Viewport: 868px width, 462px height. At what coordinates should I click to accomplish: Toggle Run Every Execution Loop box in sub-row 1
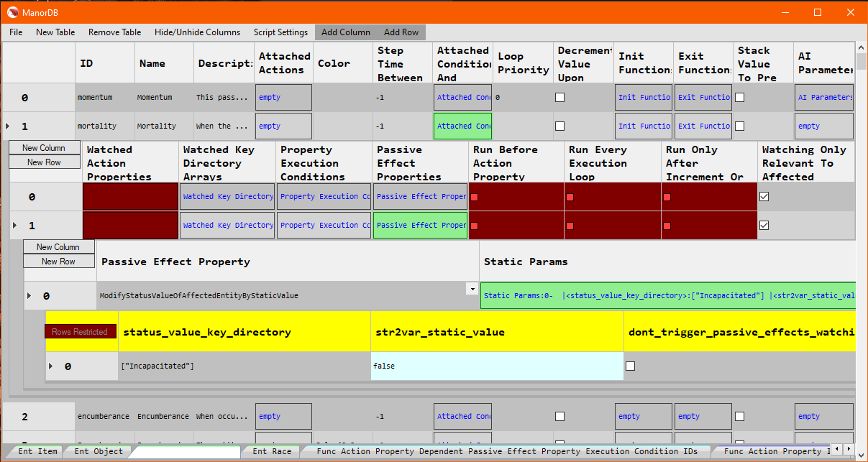pyautogui.click(x=570, y=226)
